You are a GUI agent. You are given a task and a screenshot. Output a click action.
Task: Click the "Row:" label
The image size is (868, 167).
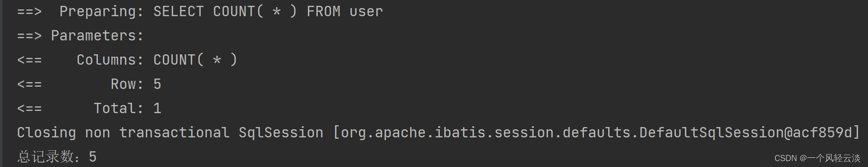127,84
